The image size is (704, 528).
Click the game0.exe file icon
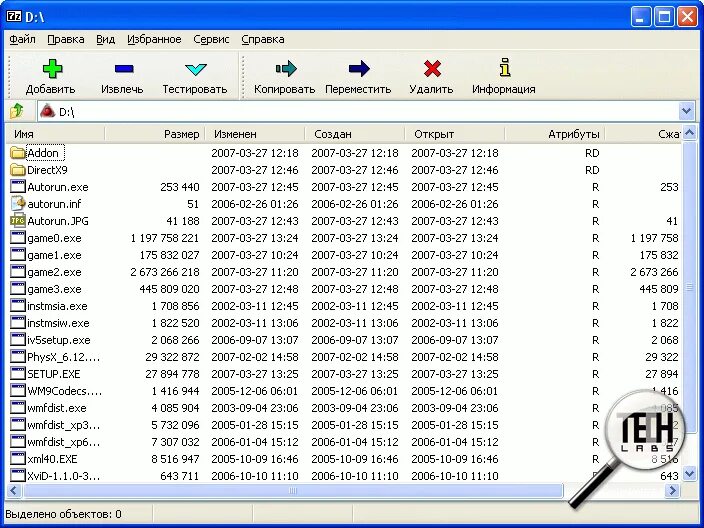(x=18, y=238)
